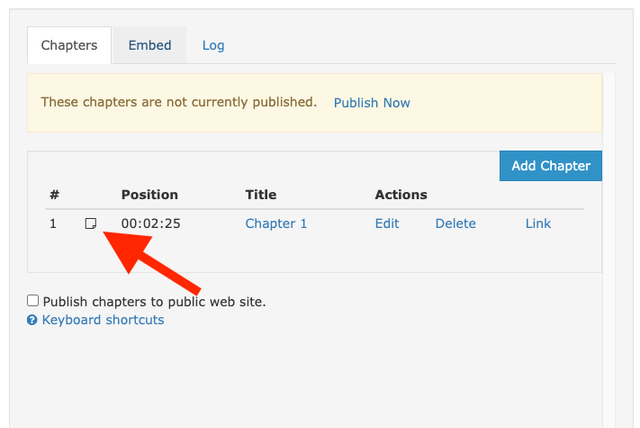The height and width of the screenshot is (428, 640).
Task: Click the Title column header
Action: 261,195
